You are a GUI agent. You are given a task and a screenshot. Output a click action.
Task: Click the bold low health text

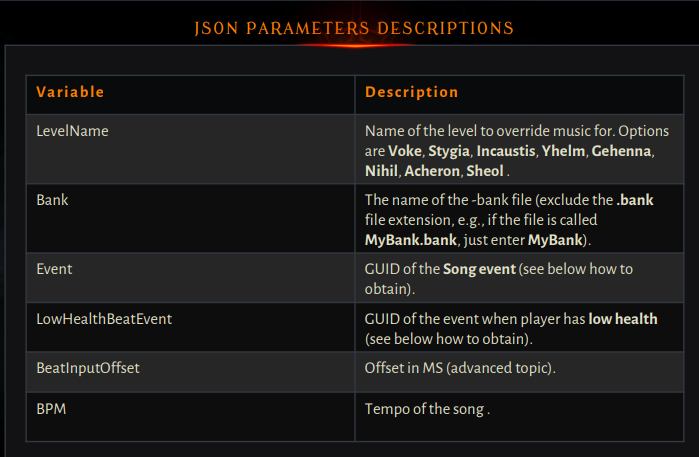[x=623, y=318]
